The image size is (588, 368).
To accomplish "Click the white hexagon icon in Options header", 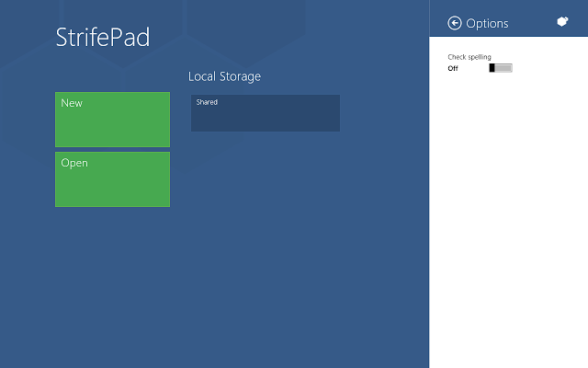I will click(562, 21).
